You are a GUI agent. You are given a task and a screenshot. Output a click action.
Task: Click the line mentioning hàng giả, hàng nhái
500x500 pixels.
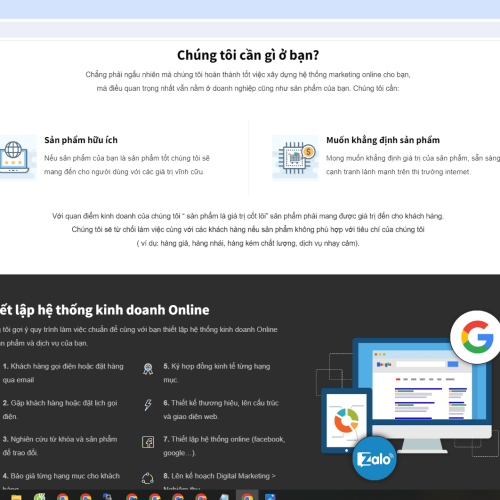point(248,243)
